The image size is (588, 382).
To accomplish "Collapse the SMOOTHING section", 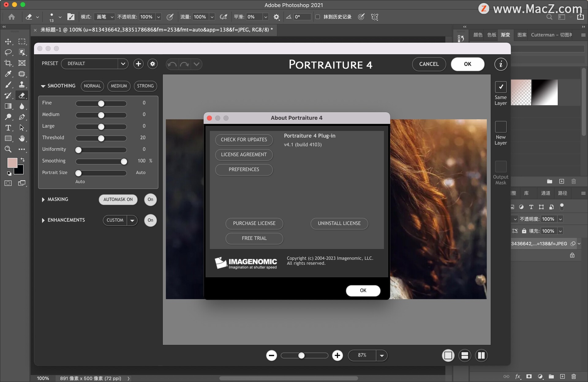I will [x=43, y=86].
